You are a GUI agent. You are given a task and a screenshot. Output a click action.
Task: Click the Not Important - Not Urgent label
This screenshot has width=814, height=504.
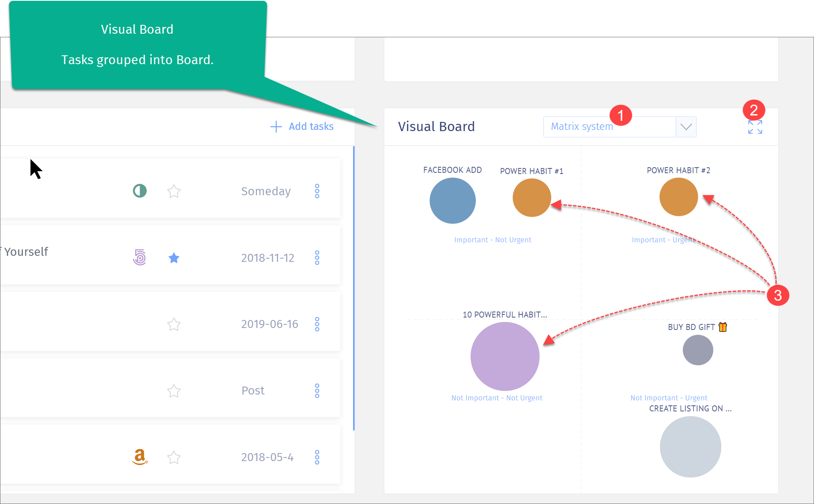tap(497, 398)
